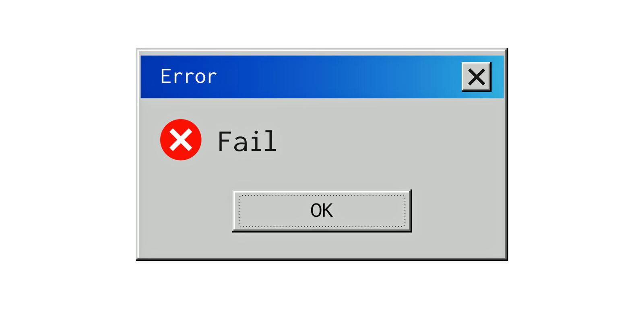The height and width of the screenshot is (309, 644).
Task: Click the Fail message text
Action: [247, 141]
